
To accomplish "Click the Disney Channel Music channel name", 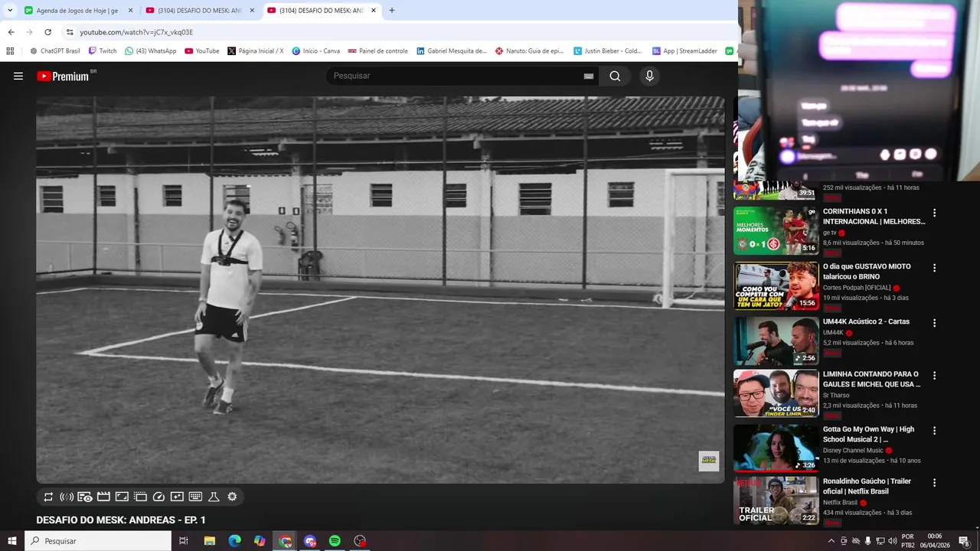I will tap(853, 451).
